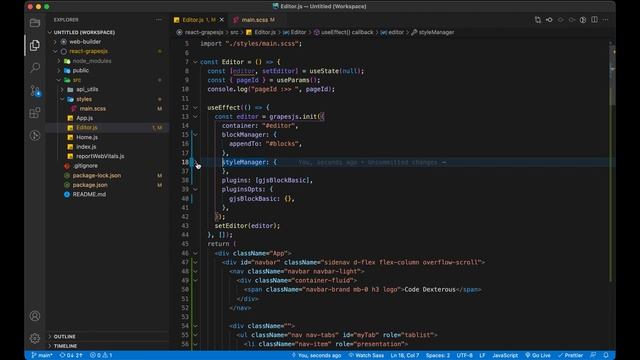Expand folded styleManager block at line 18
Viewport: 640px width, 360px height.
[196, 162]
